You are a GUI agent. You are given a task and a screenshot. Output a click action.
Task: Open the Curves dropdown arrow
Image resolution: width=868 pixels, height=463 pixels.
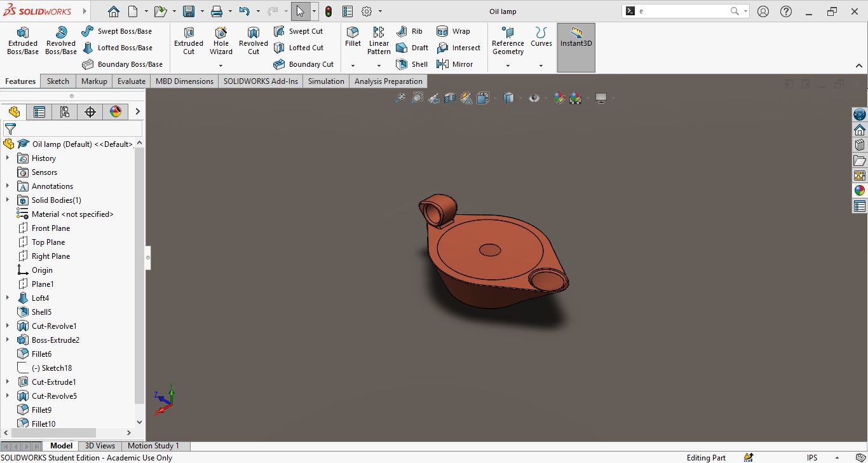pyautogui.click(x=541, y=66)
